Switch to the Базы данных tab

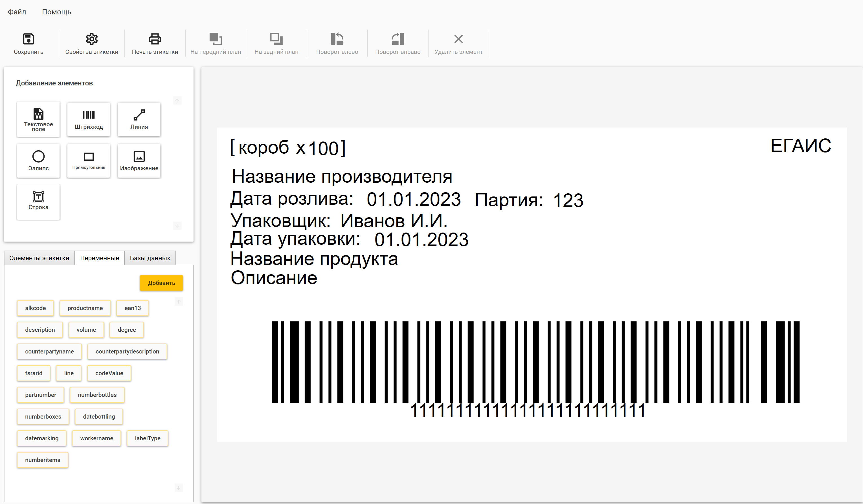pos(150,258)
